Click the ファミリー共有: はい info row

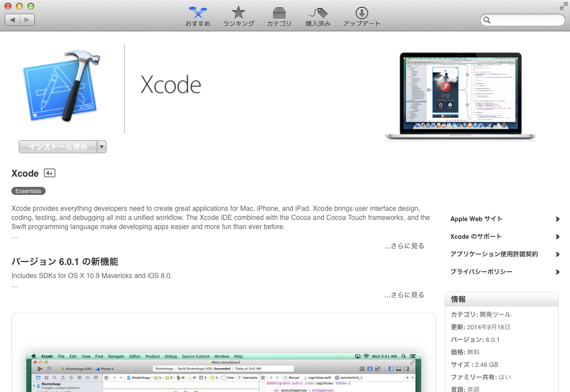(x=481, y=377)
